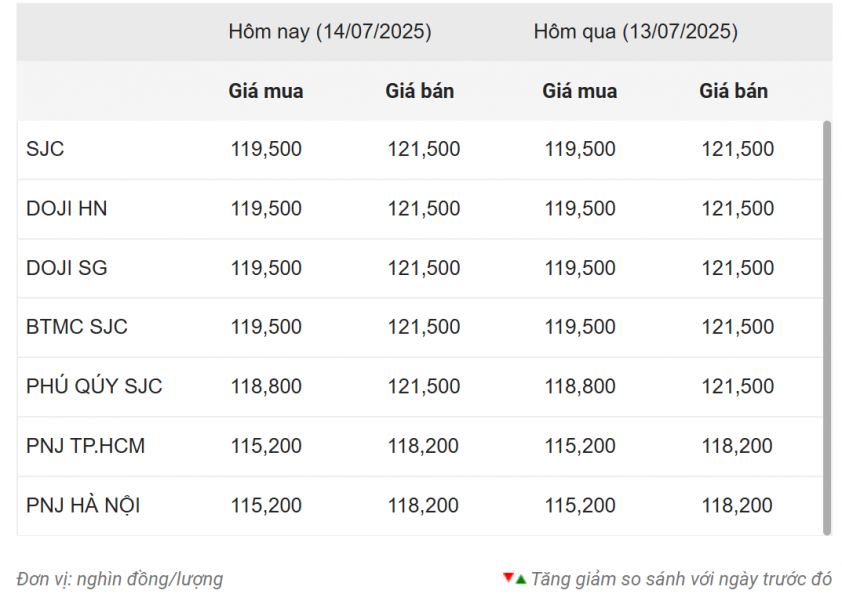Select the PNJ HÀ NỘI row label

point(83,505)
